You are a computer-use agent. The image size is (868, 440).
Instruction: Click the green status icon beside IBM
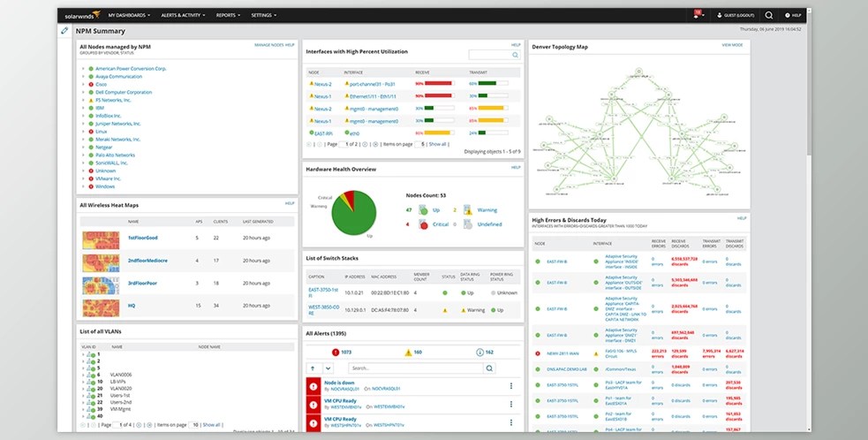point(91,108)
